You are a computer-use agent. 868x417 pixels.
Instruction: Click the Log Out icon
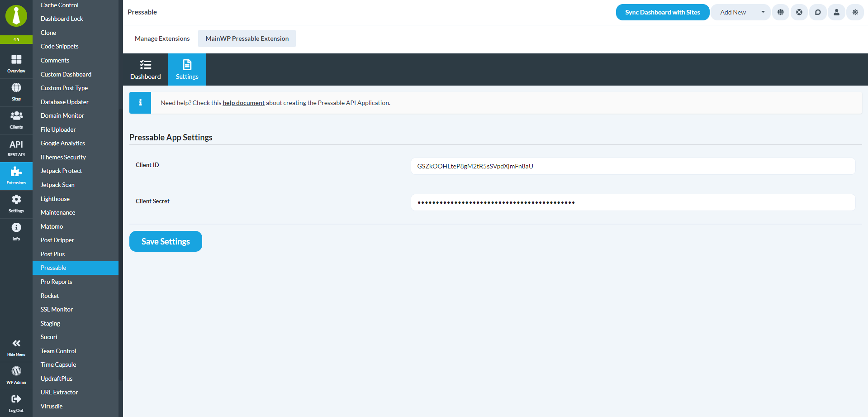pyautogui.click(x=16, y=399)
